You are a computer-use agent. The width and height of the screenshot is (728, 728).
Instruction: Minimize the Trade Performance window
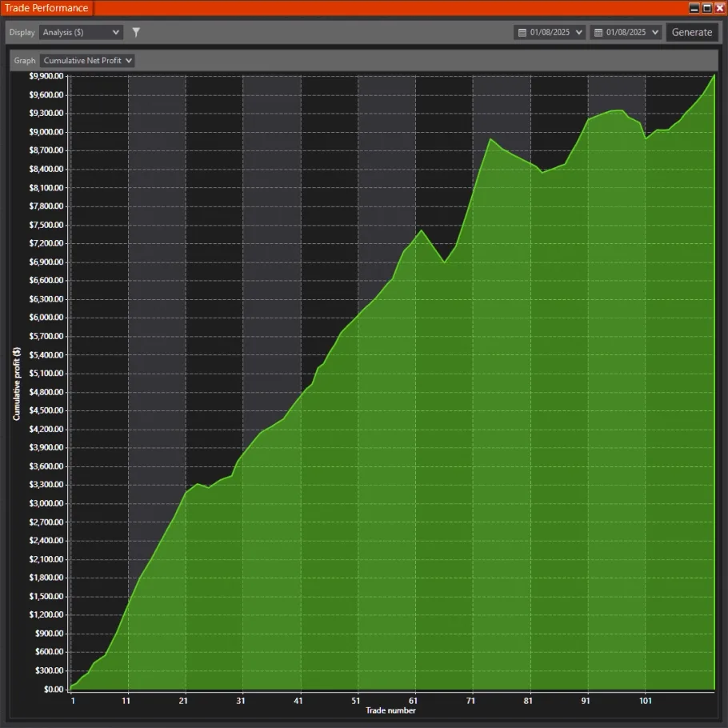694,8
